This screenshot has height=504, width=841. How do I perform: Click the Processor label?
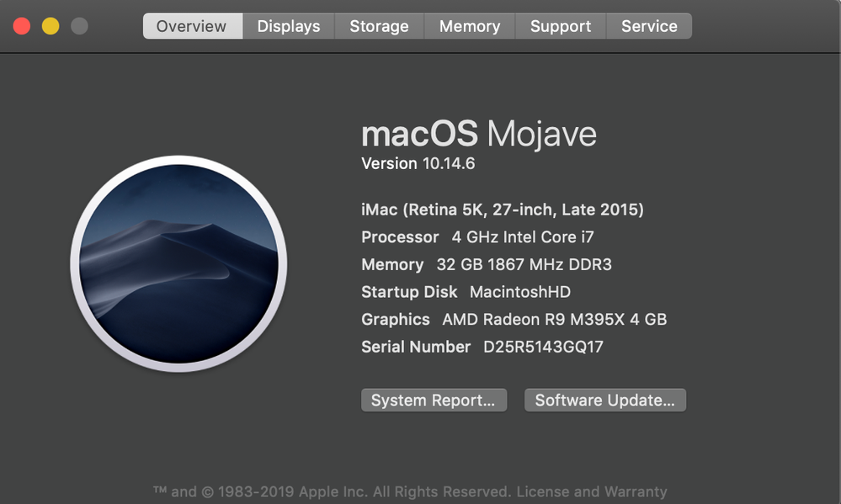(x=400, y=237)
